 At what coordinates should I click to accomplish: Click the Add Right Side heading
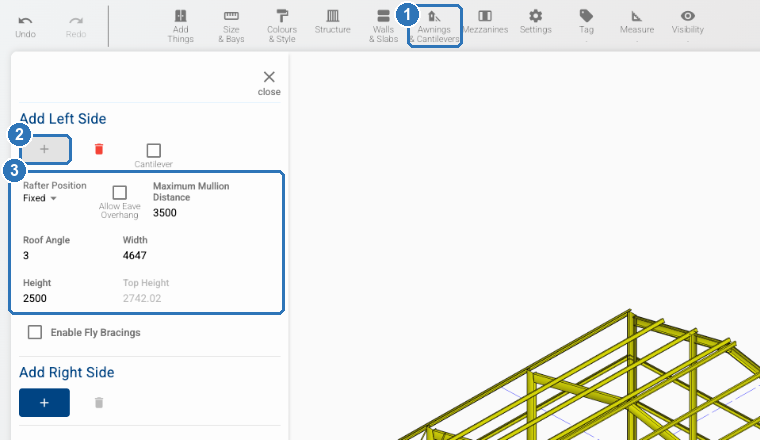[x=67, y=372]
